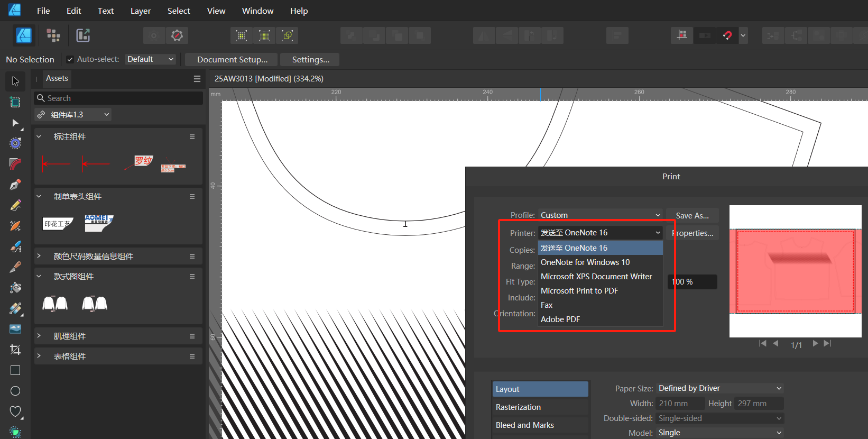
Task: Click the Document Setup... button
Action: 232,59
